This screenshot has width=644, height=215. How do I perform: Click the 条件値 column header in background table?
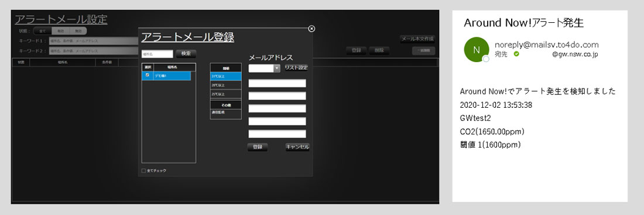click(x=107, y=63)
